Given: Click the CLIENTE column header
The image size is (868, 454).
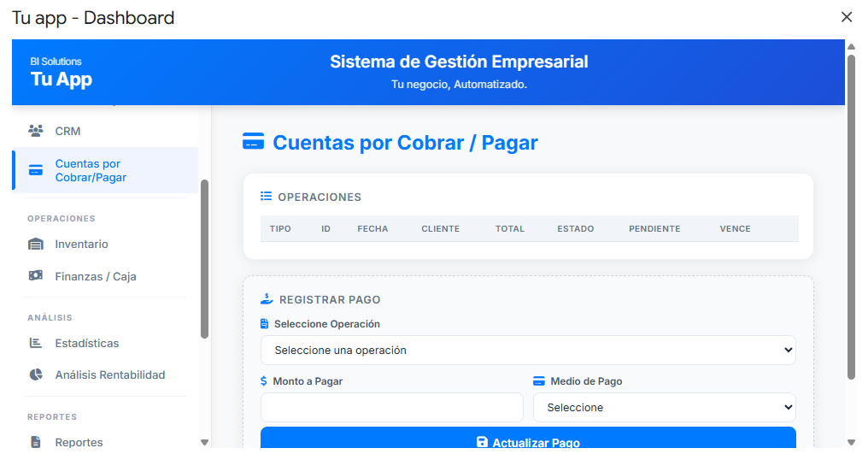Looking at the screenshot, I should click(x=441, y=228).
